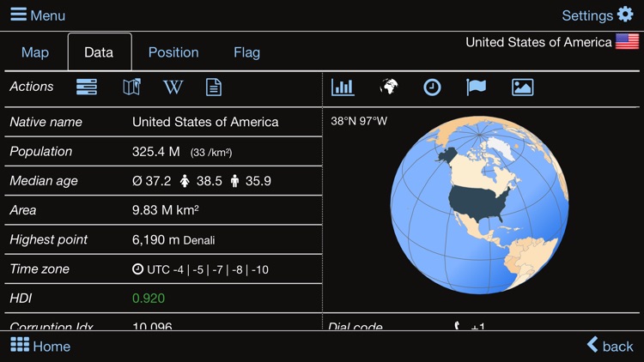Click the small clock icon before UTC
The width and height of the screenshot is (644, 362).
click(137, 268)
